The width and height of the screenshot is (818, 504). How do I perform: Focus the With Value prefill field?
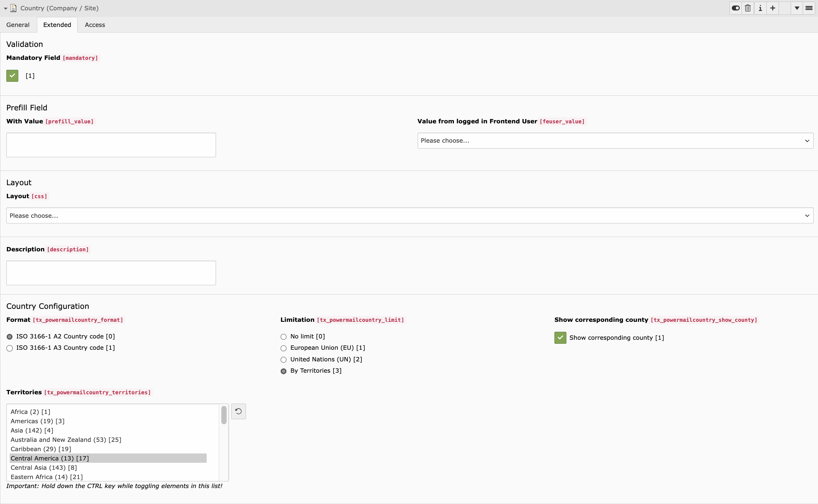(x=111, y=145)
